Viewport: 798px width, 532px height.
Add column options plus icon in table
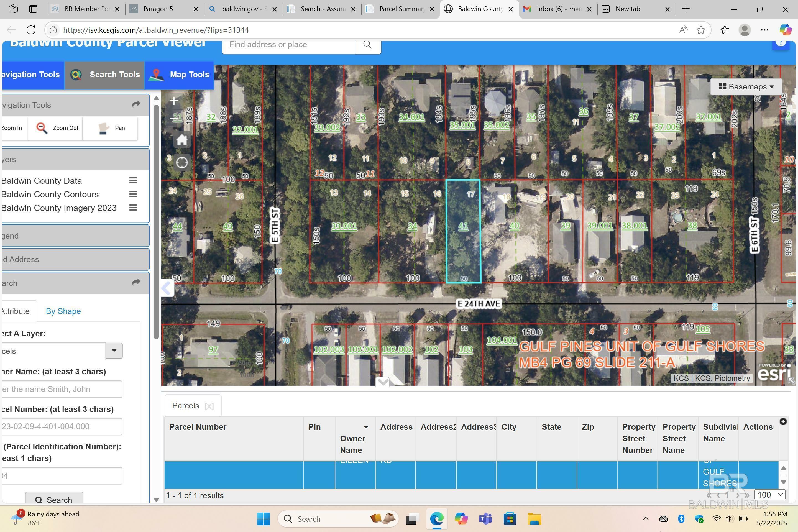tap(783, 421)
